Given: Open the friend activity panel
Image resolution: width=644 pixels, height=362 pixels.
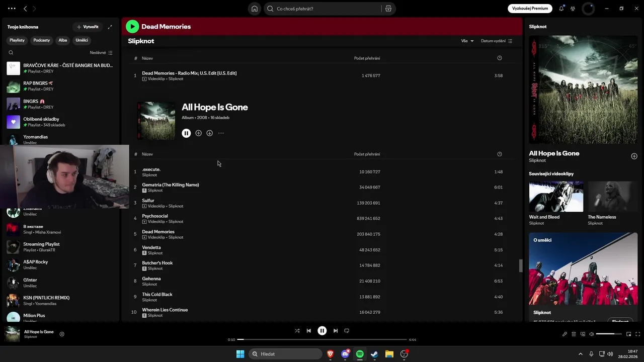Looking at the screenshot, I should click(x=573, y=9).
